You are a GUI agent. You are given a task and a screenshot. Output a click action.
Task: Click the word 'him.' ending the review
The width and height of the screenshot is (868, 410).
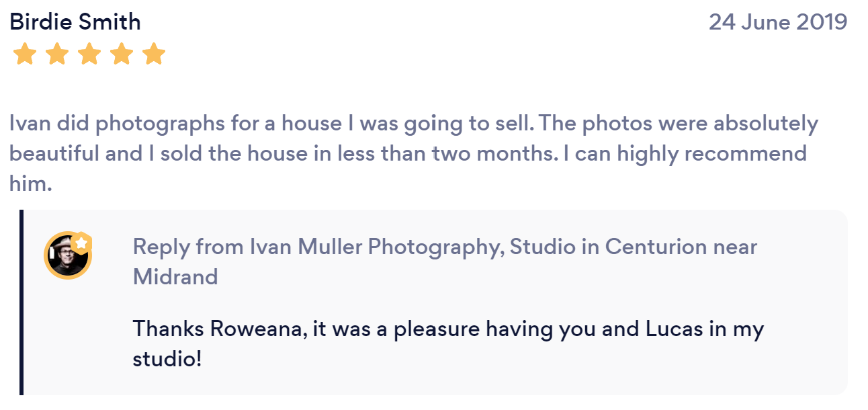click(31, 183)
